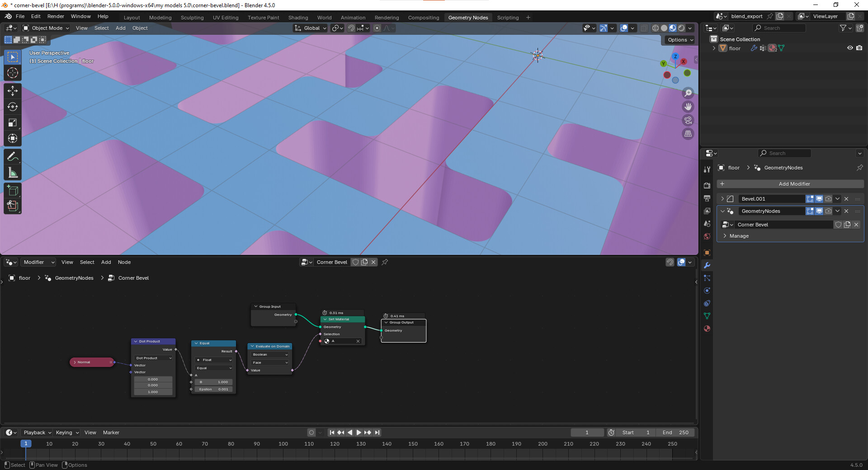The image size is (868, 470).
Task: Select the Cursor tool in viewport toolbar
Action: pos(13,73)
